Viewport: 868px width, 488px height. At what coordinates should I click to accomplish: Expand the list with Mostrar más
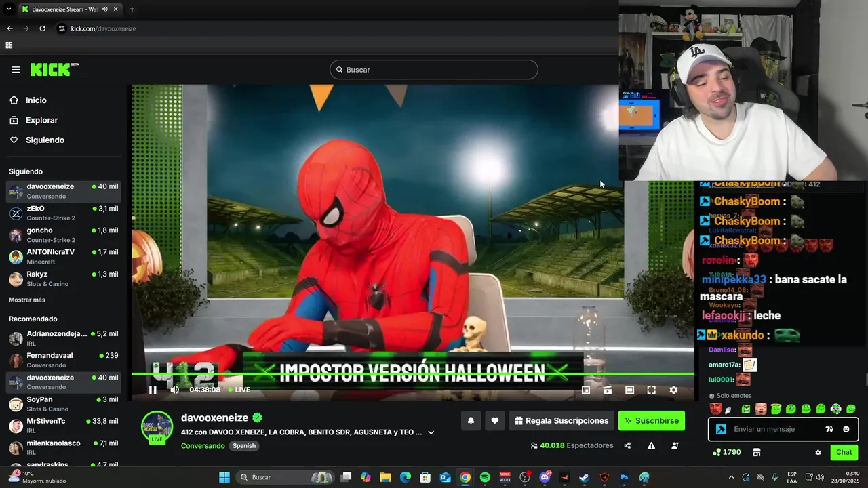click(27, 300)
